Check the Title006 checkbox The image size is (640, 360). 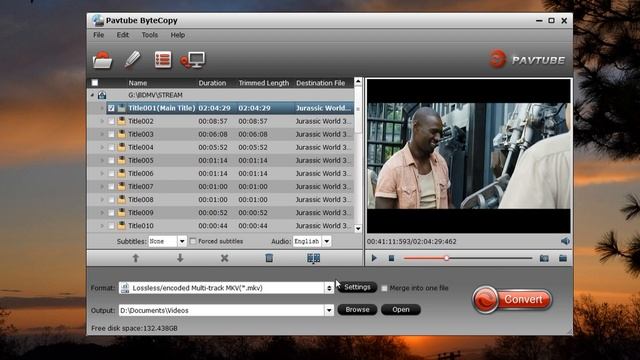(111, 173)
